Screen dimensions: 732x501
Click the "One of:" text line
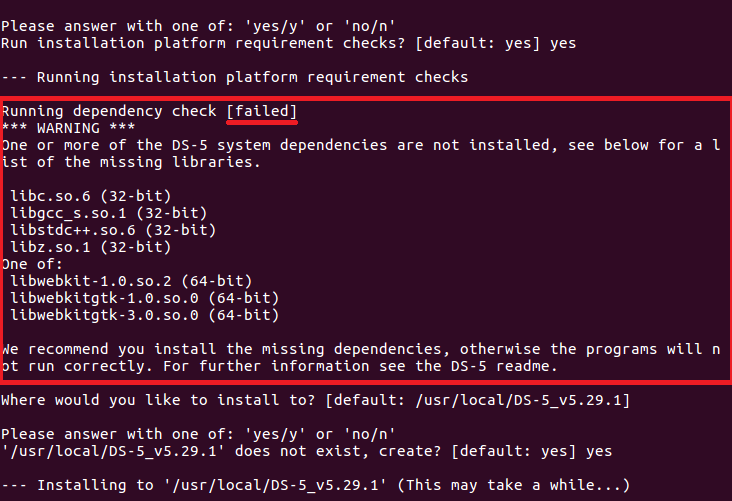click(x=31, y=264)
